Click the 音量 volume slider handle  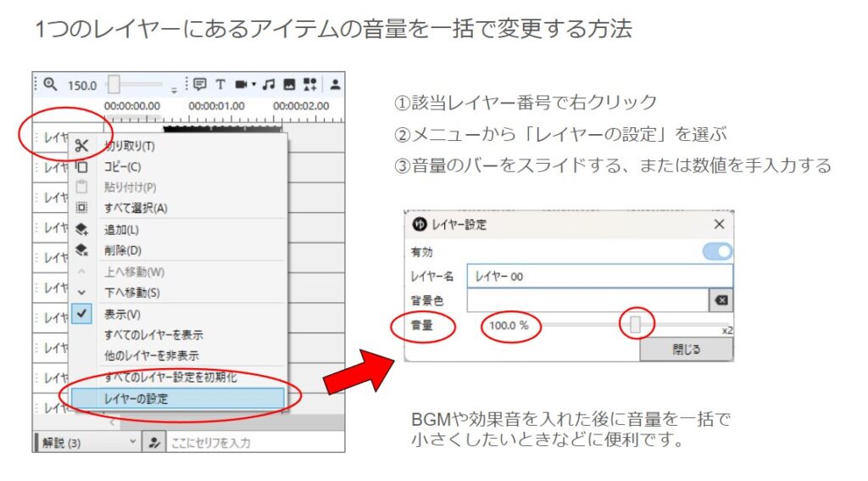pos(636,325)
